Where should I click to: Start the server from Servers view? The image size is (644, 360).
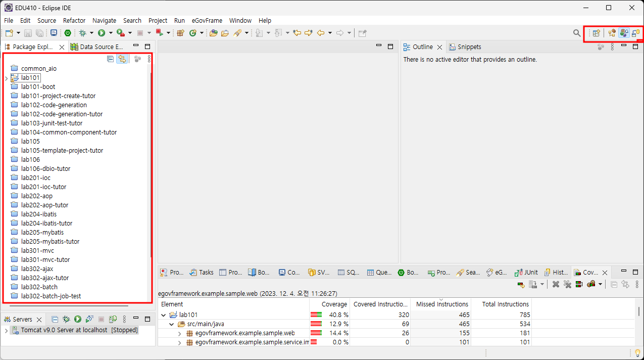pos(78,319)
